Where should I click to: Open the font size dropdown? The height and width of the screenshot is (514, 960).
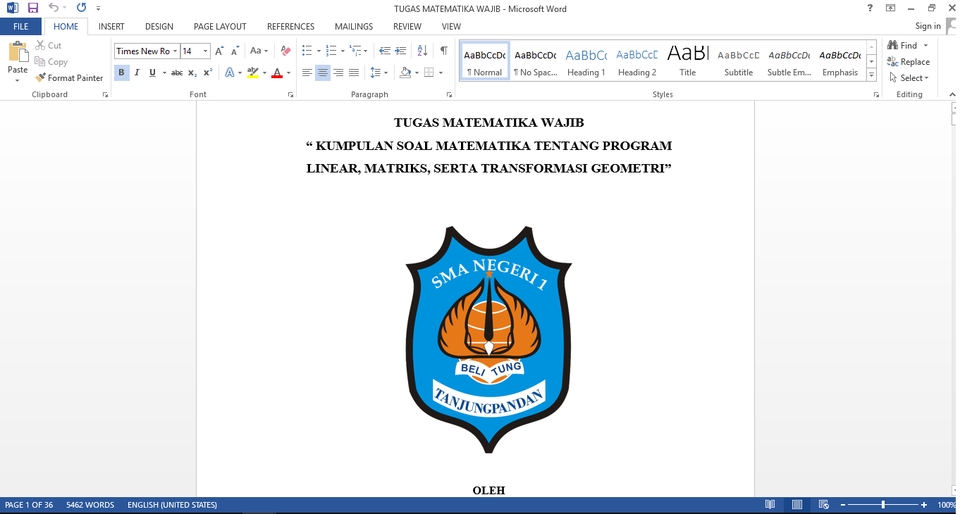tap(206, 51)
